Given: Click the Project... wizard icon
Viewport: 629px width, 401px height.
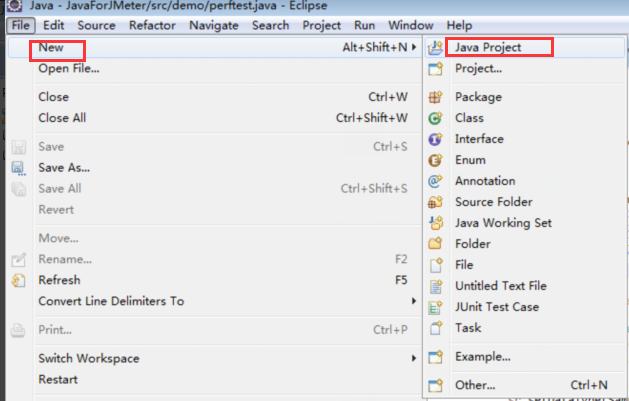Looking at the screenshot, I should (x=435, y=69).
